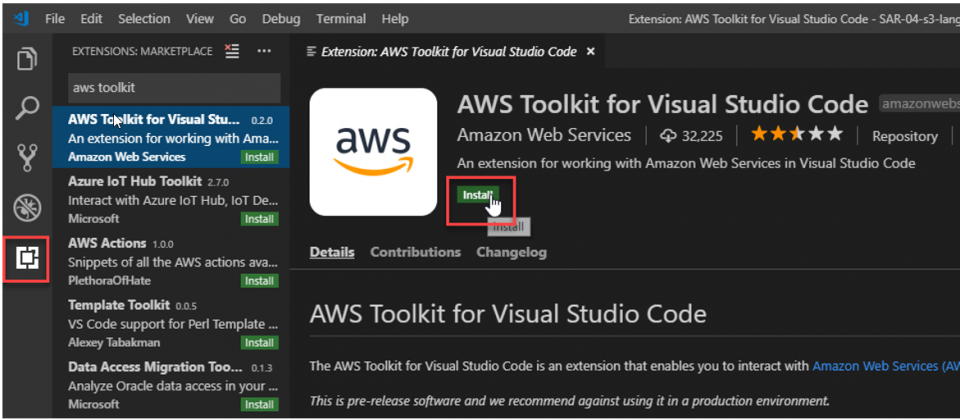The width and height of the screenshot is (960, 420).
Task: Click the Amazon Web Services publisher name
Action: 544,135
